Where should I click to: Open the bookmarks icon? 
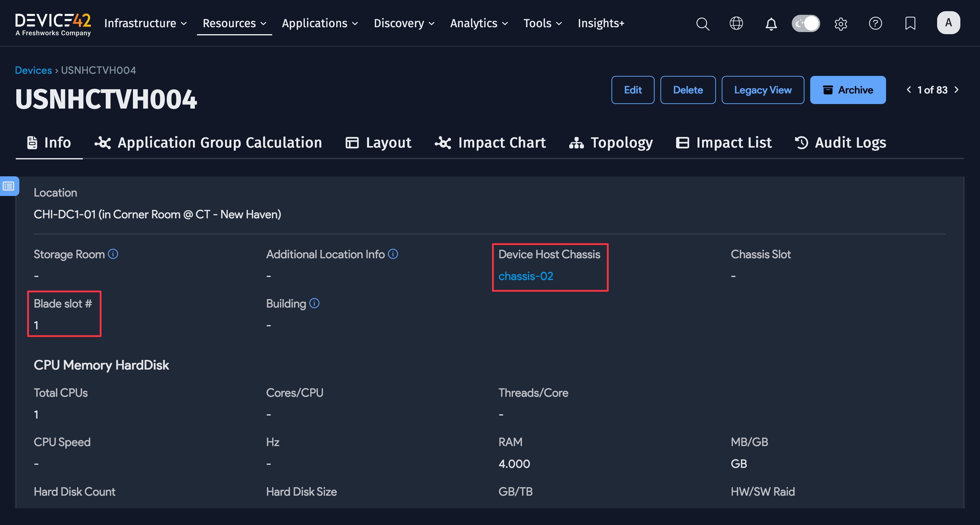(910, 24)
